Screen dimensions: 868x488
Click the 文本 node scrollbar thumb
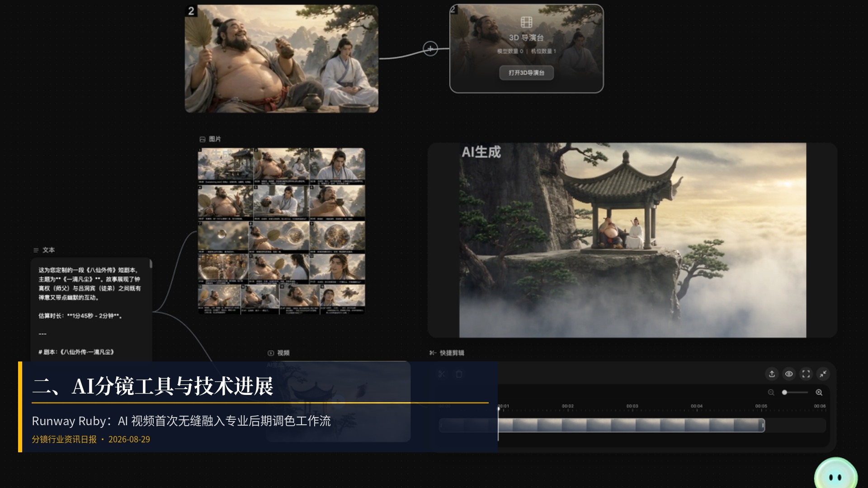pos(151,264)
